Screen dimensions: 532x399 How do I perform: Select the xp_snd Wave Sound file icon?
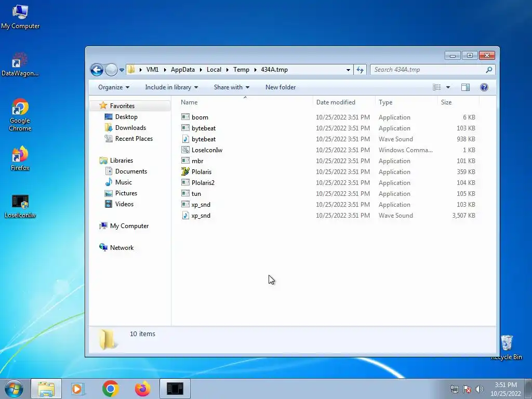tap(185, 215)
